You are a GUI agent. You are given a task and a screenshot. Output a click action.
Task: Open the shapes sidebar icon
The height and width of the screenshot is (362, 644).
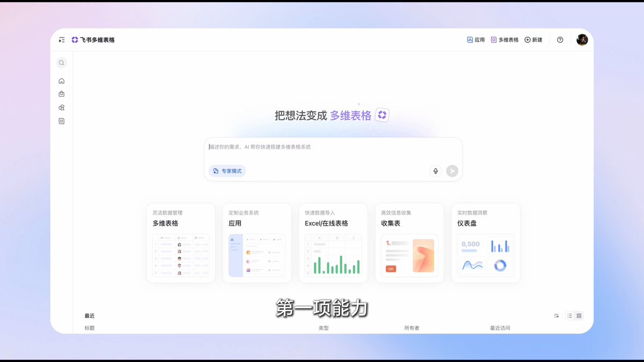pos(62,108)
